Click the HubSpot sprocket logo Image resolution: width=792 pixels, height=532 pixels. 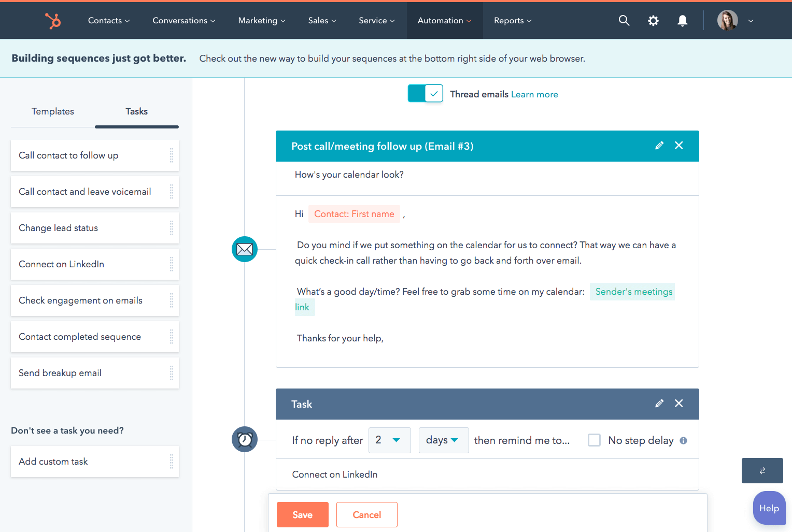point(52,21)
